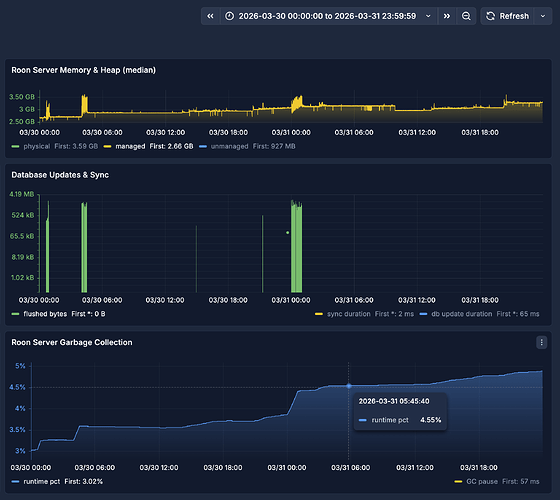Click the Refresh button
Viewport: 560px width, 500px height.
coord(507,16)
